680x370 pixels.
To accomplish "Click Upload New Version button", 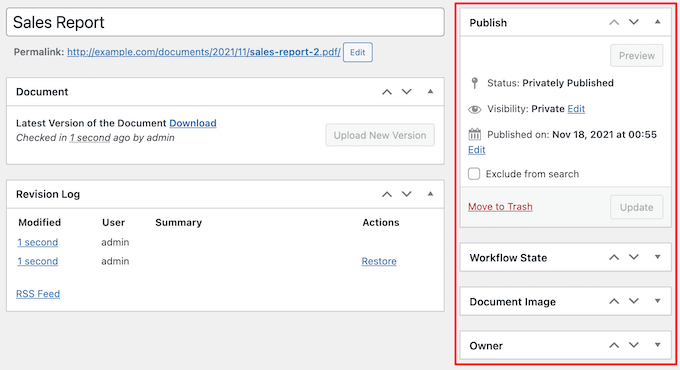I will pyautogui.click(x=380, y=135).
